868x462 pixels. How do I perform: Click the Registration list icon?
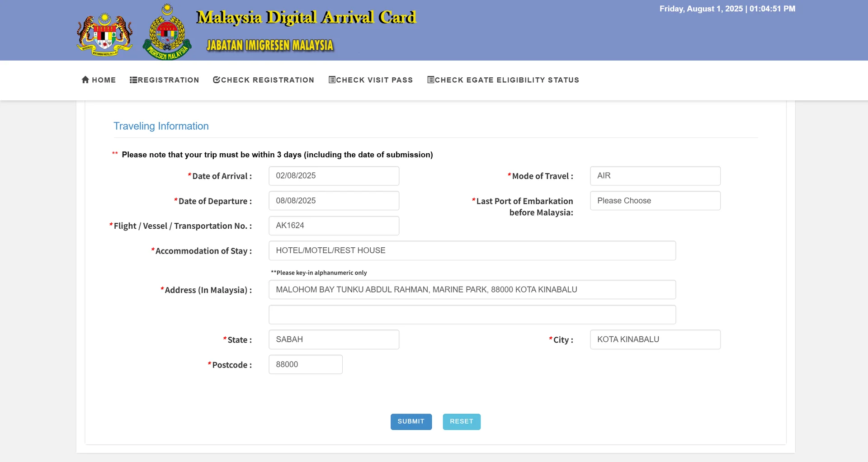pos(133,80)
